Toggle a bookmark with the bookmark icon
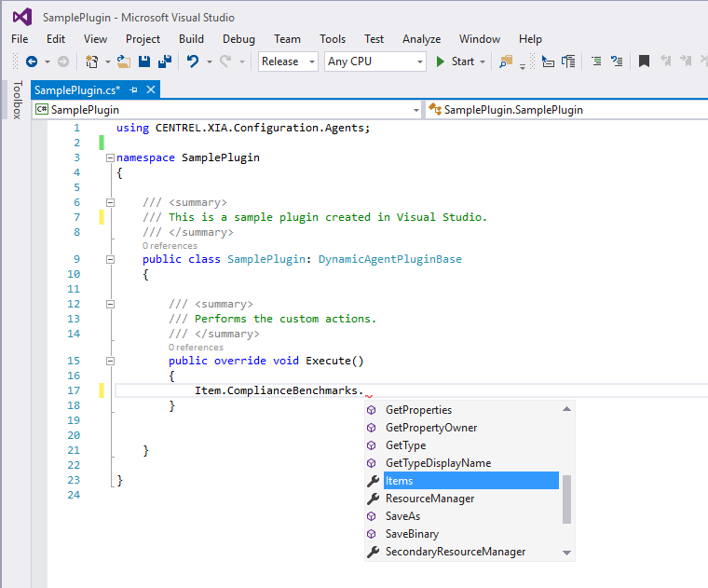The height and width of the screenshot is (588, 708). (644, 62)
